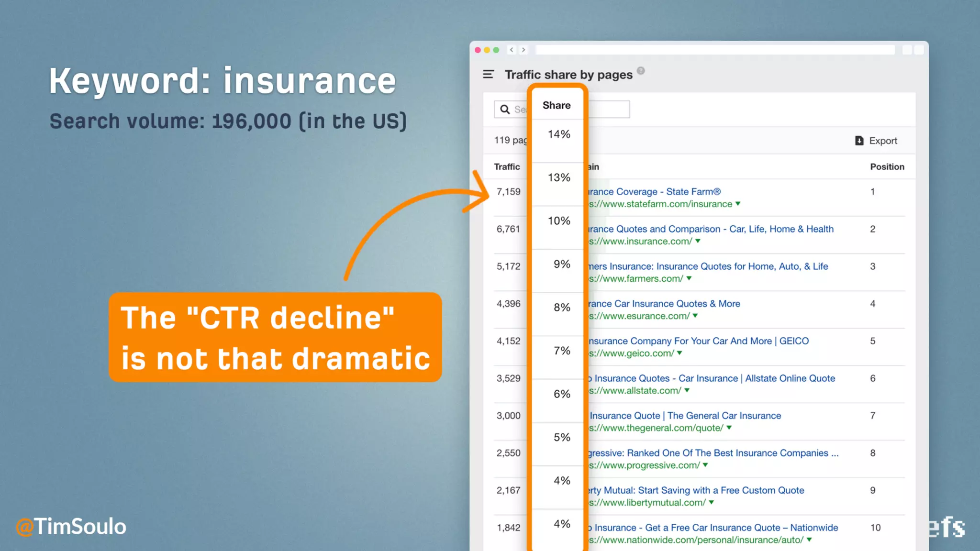Click the yellow minimize window dot
Image resolution: width=980 pixels, height=551 pixels.
pyautogui.click(x=487, y=50)
